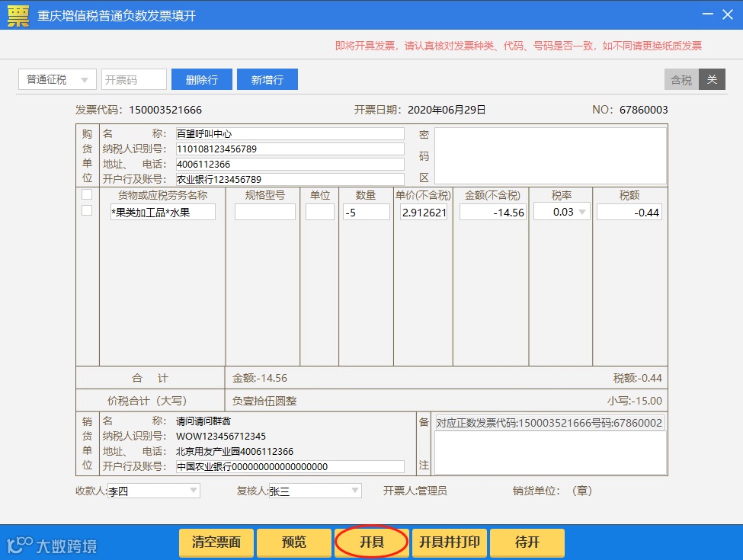Image resolution: width=743 pixels, height=560 pixels.
Task: Click the circled 开具 button
Action: tap(372, 542)
